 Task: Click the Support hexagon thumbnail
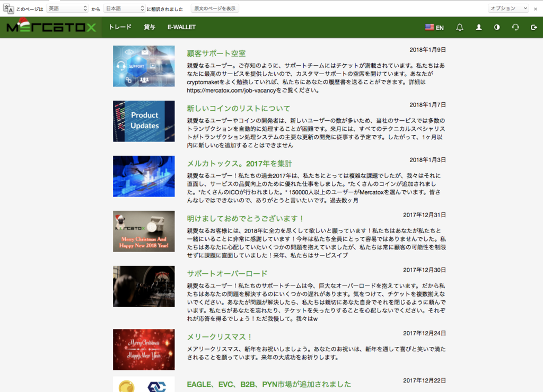[144, 66]
